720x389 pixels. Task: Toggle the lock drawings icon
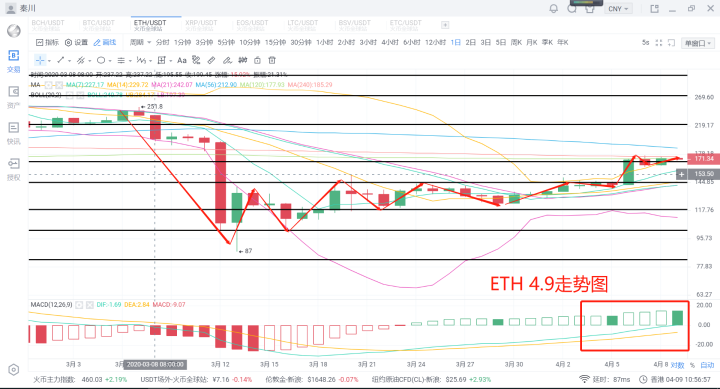(x=257, y=60)
